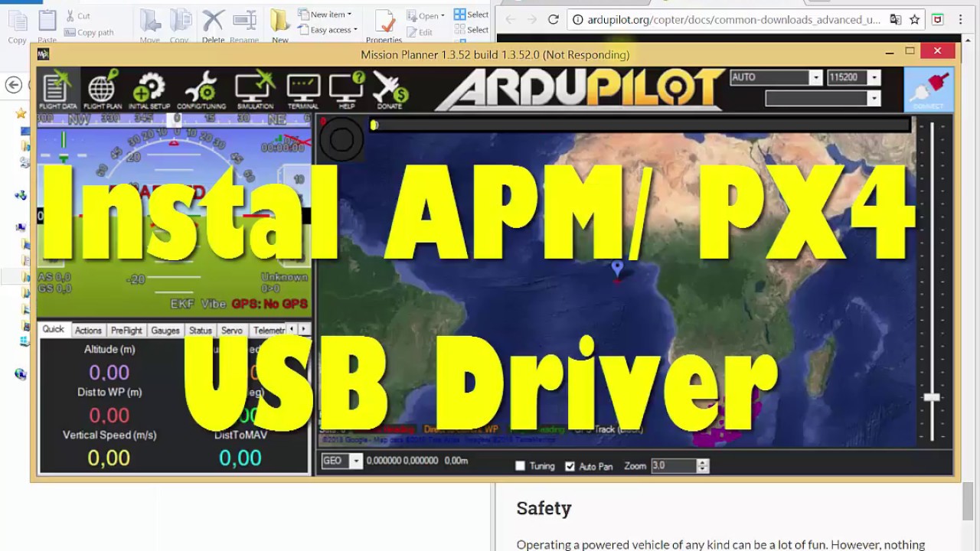The image size is (980, 551).
Task: Click the Chrome page vertical scrollbar
Action: point(968,502)
